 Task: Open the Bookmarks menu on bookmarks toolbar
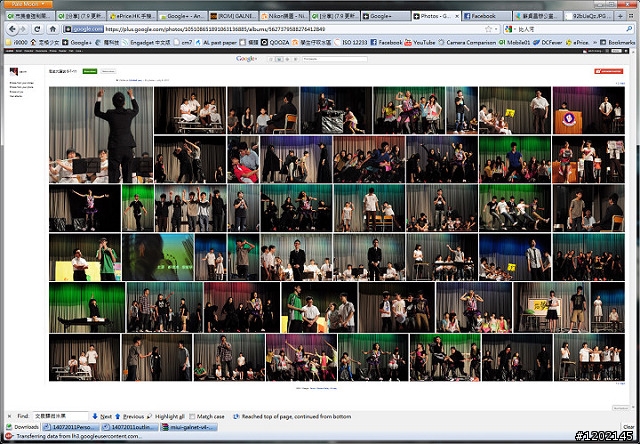[618, 42]
